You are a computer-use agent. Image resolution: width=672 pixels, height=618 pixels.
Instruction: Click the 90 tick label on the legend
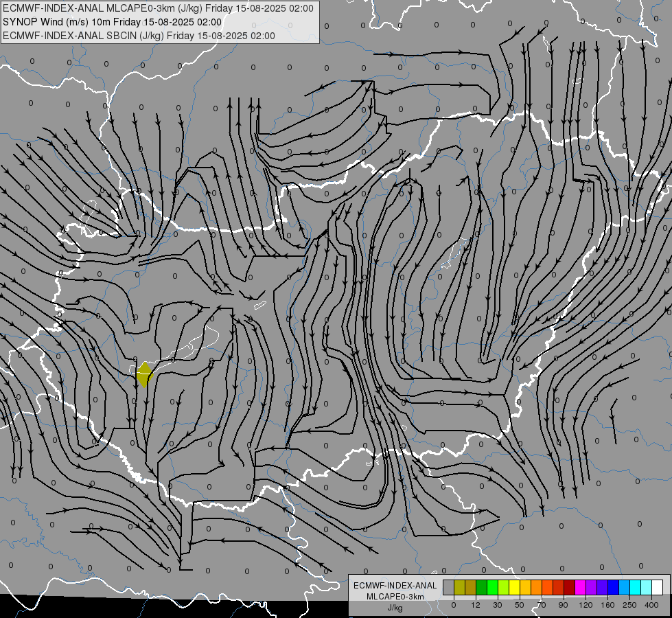point(563,605)
